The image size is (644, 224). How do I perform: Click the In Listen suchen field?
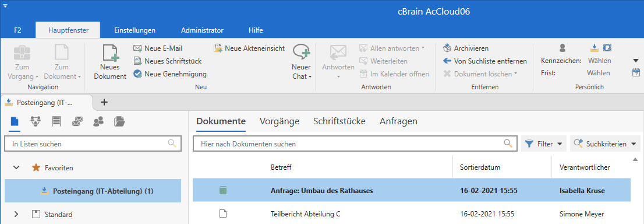click(93, 144)
